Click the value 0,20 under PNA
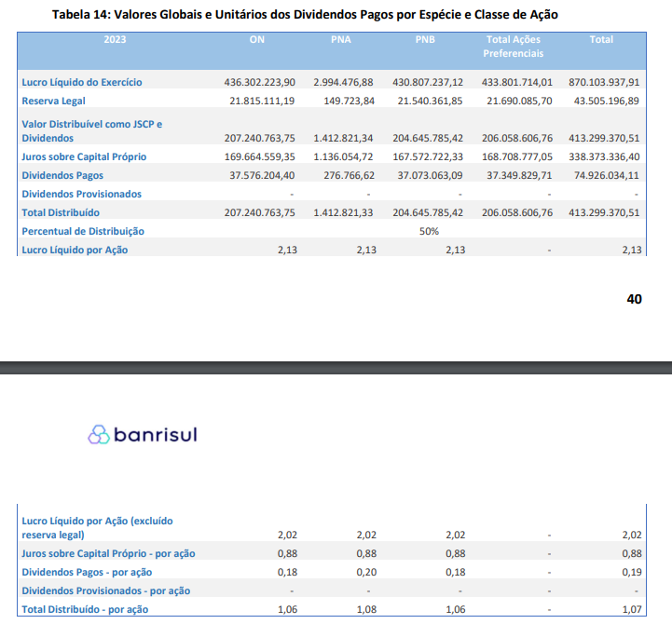The image size is (672, 624). [366, 572]
